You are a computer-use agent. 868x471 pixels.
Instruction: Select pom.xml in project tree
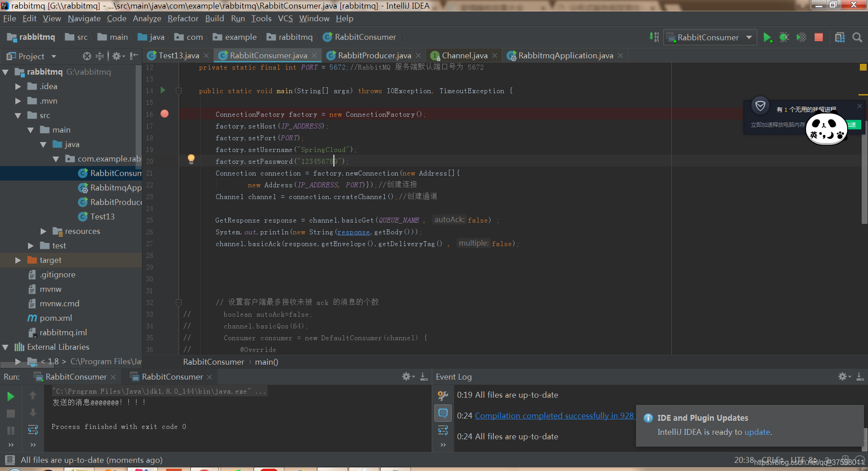coord(56,318)
